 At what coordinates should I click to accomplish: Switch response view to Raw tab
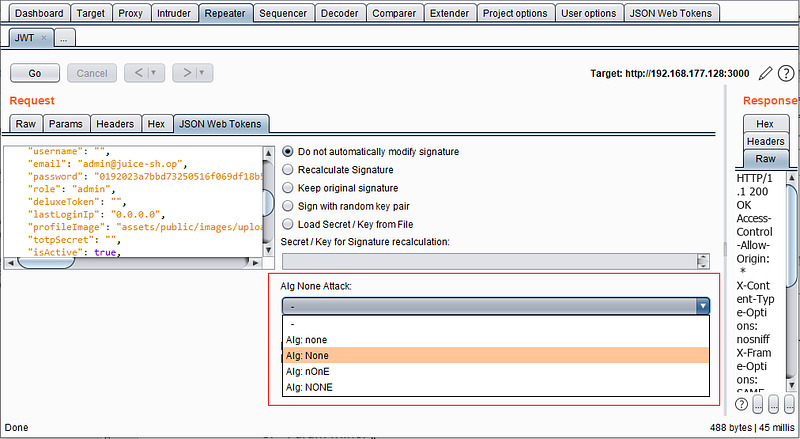coord(765,159)
